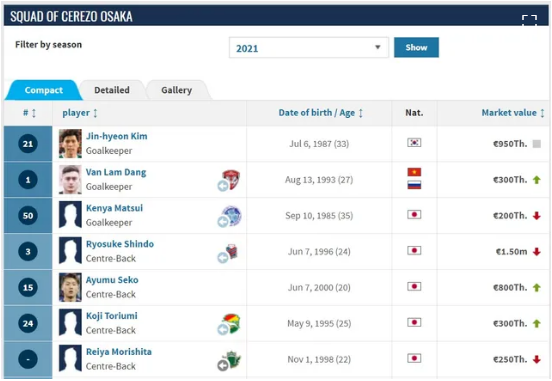
Task: Open the season filter dropdown showing 2021
Action: click(309, 48)
